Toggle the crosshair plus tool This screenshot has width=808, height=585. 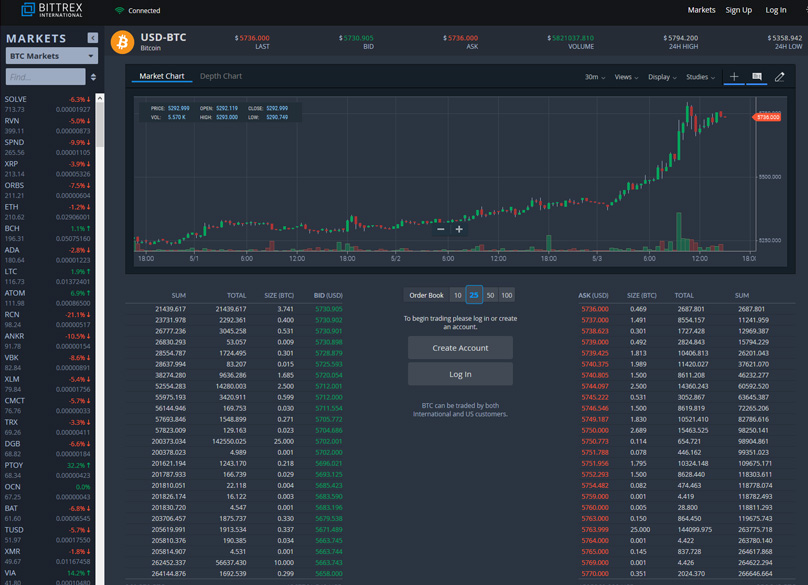coord(734,77)
